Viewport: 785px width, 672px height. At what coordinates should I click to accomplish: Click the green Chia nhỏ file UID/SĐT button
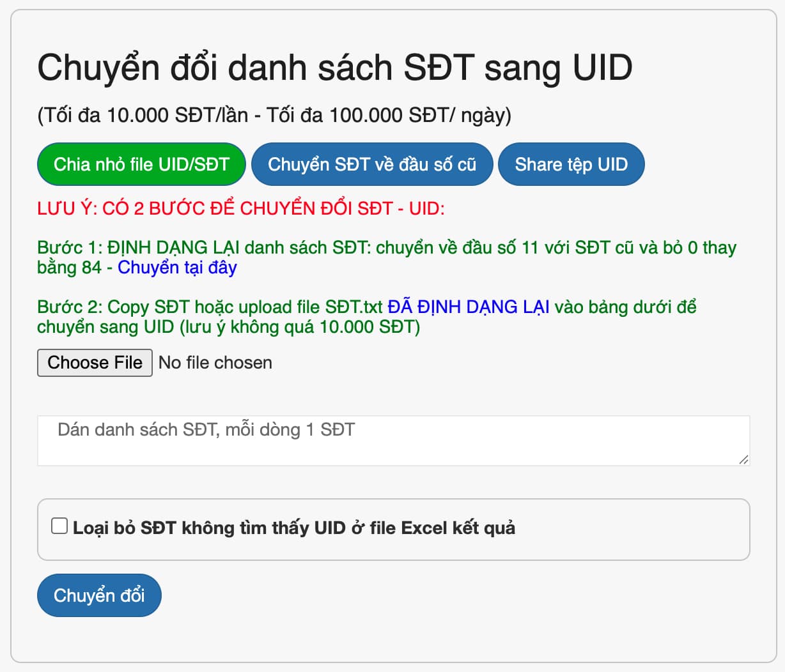tap(141, 164)
